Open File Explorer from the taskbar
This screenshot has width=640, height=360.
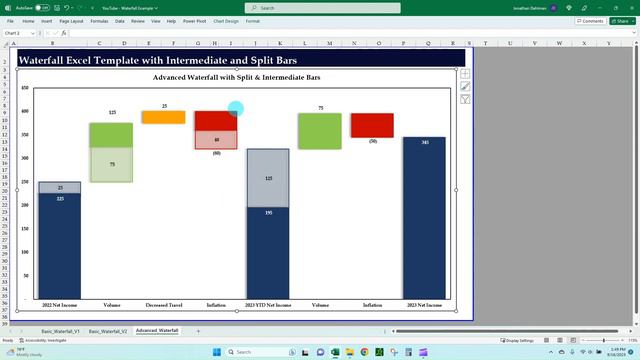tap(349, 352)
